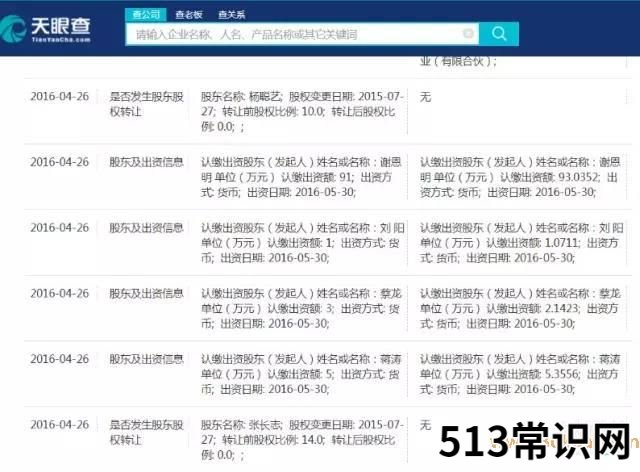The image size is (640, 472).
Task: Click 张长志 equity transfer before-change details
Action: [298, 439]
